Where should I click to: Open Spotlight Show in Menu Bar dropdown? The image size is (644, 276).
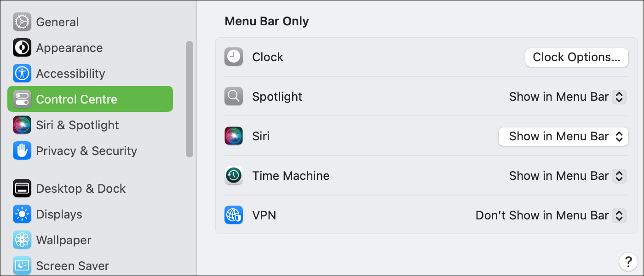pyautogui.click(x=568, y=97)
